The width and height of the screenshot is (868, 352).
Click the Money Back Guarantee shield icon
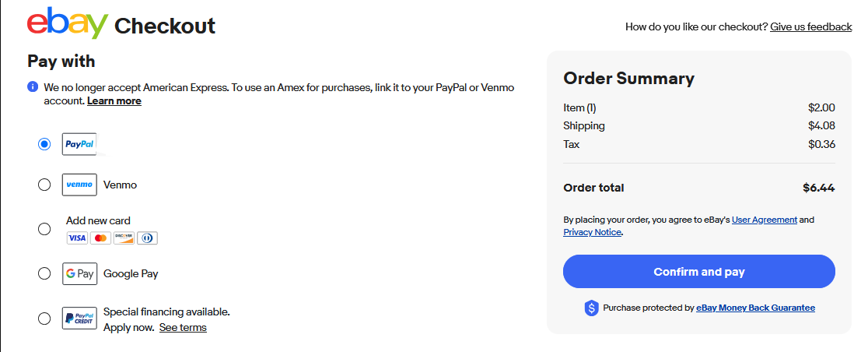pos(591,308)
